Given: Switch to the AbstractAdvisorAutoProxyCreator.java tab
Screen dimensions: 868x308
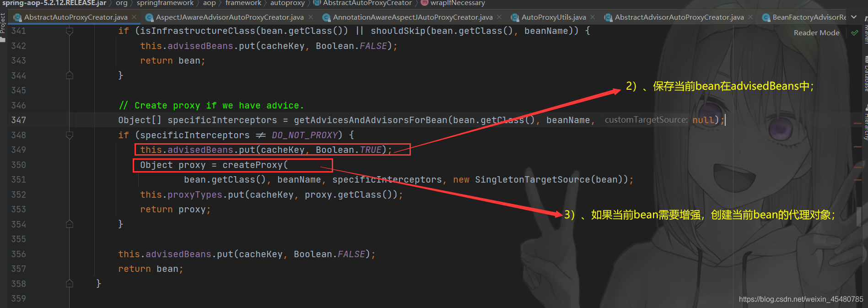Looking at the screenshot, I should pos(679,17).
